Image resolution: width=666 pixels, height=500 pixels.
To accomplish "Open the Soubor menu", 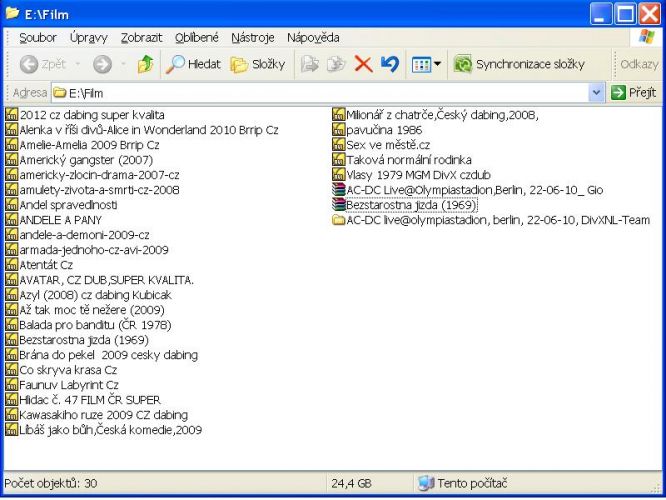I will pyautogui.click(x=38, y=38).
